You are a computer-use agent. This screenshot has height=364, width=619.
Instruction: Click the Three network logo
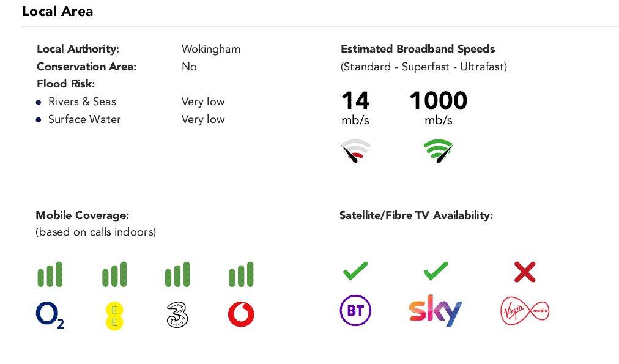click(x=177, y=315)
